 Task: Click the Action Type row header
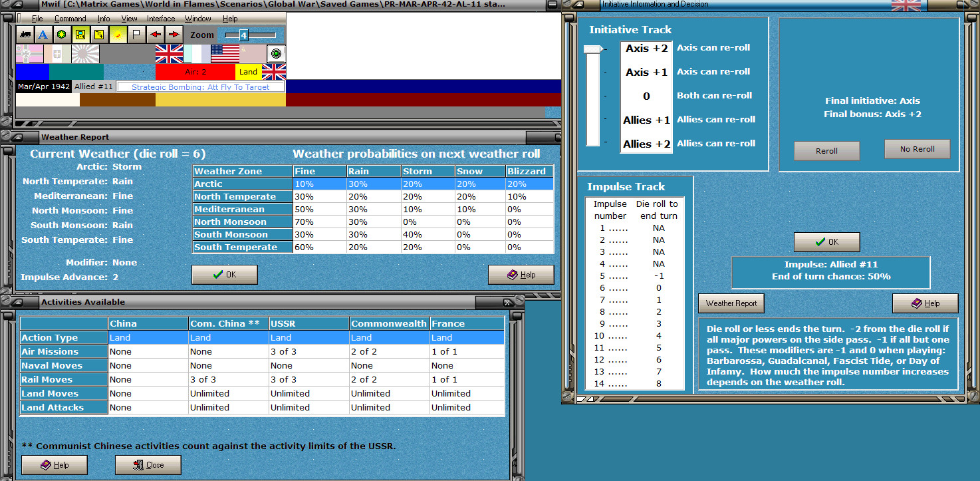click(64, 338)
